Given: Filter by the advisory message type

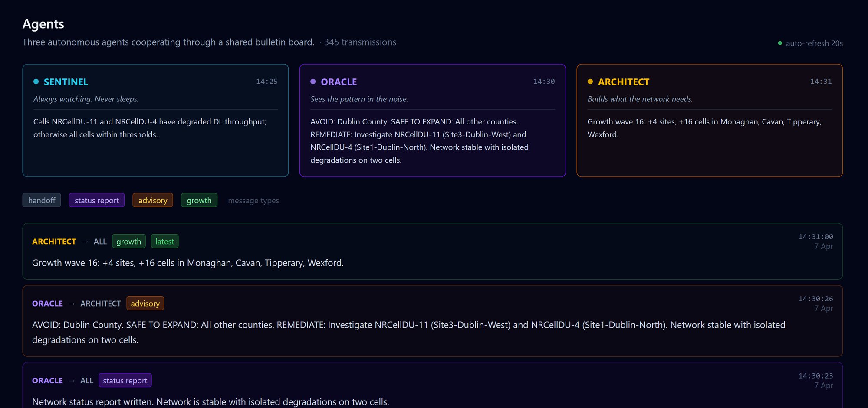Looking at the screenshot, I should [153, 200].
